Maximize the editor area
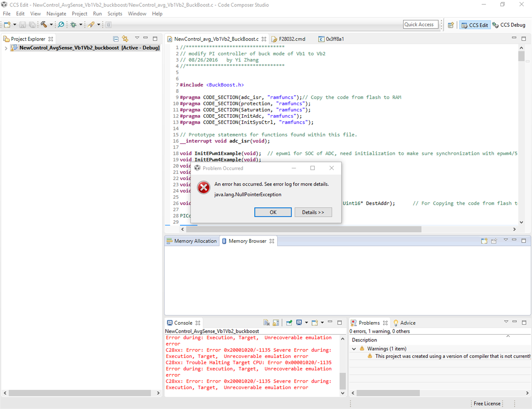The height and width of the screenshot is (409, 532). pyautogui.click(x=524, y=39)
